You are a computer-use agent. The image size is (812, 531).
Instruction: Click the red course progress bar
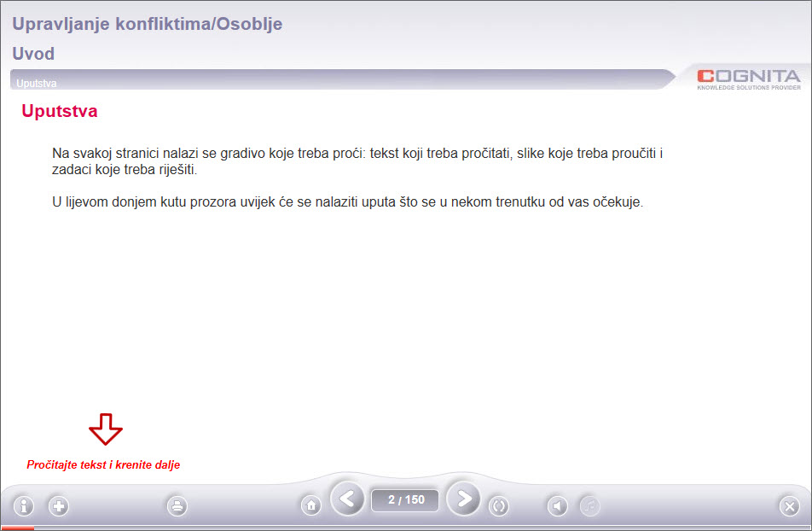tap(17, 528)
